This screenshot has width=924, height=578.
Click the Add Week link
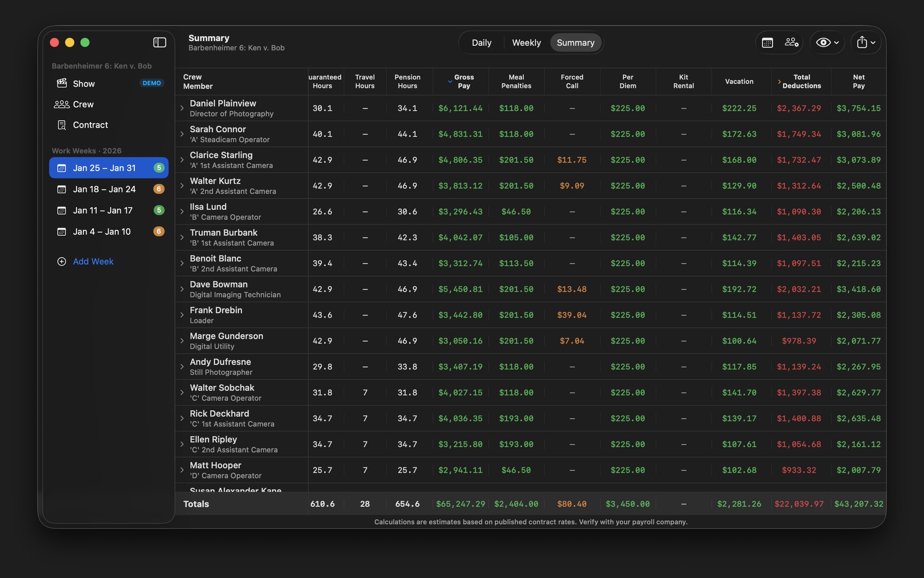pyautogui.click(x=93, y=262)
